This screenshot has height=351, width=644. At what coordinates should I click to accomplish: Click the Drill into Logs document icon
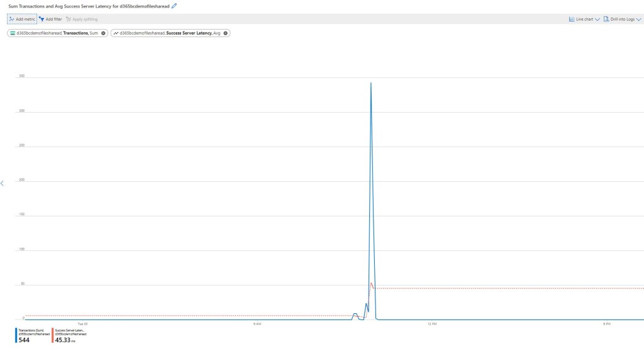[606, 19]
